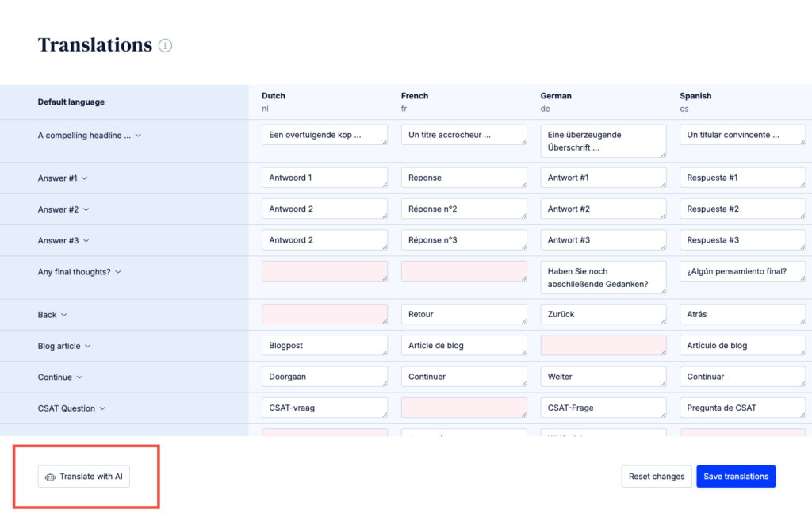Click the empty Dutch field for Back

[x=324, y=314]
